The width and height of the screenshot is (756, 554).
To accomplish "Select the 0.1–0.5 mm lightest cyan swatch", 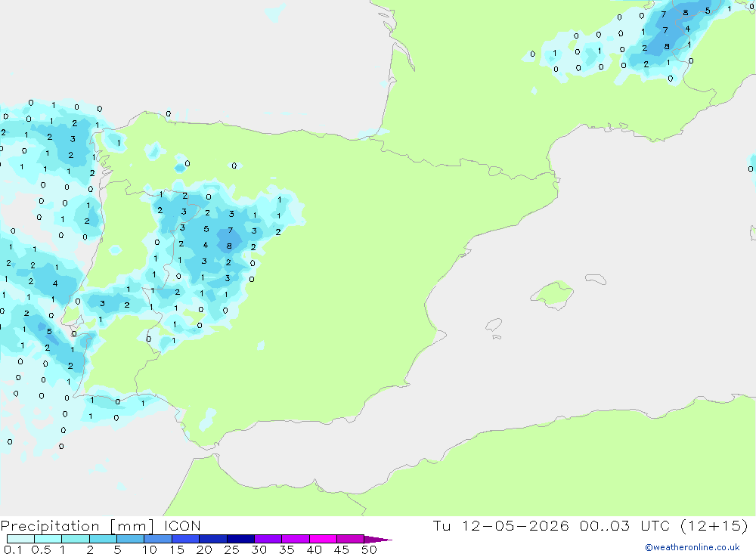I will (20, 539).
